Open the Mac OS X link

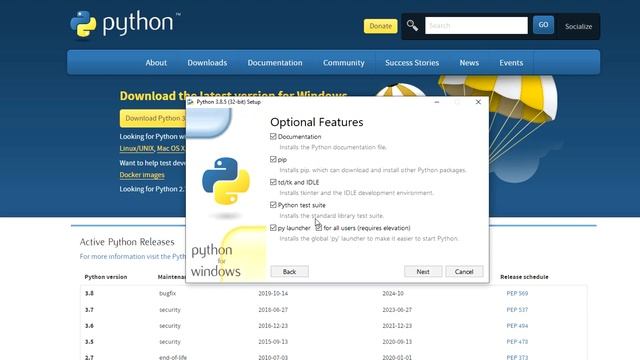pos(171,149)
